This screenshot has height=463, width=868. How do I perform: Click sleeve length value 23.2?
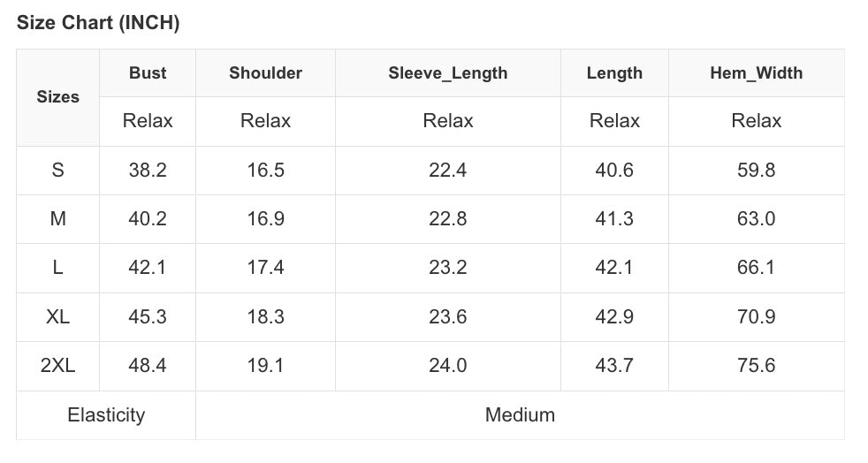coord(447,268)
